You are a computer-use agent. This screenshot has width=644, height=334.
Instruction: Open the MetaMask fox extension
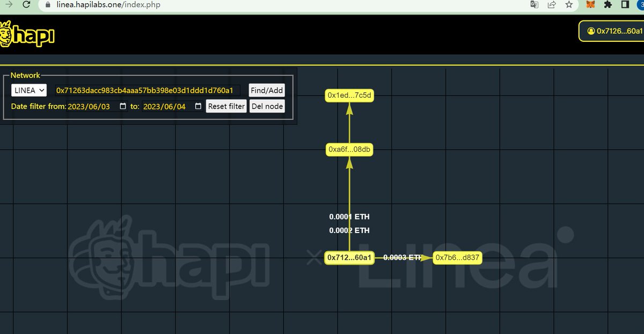(x=590, y=4)
